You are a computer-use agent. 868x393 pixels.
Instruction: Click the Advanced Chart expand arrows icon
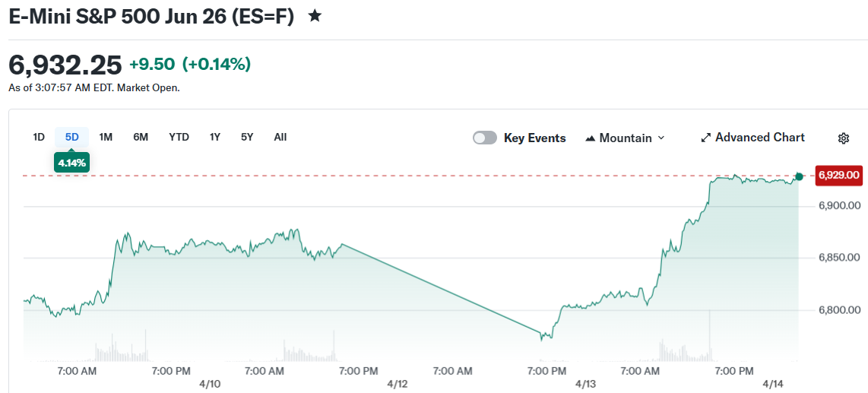[705, 138]
